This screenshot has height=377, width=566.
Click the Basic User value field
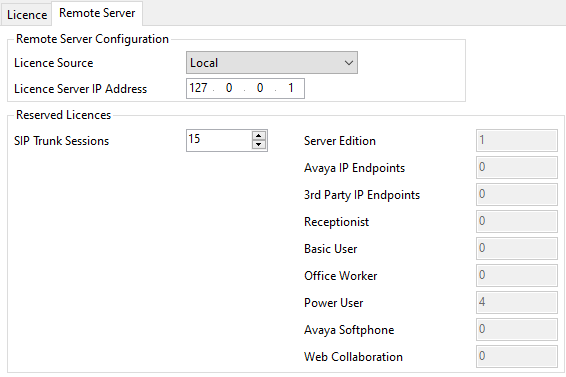[517, 248]
